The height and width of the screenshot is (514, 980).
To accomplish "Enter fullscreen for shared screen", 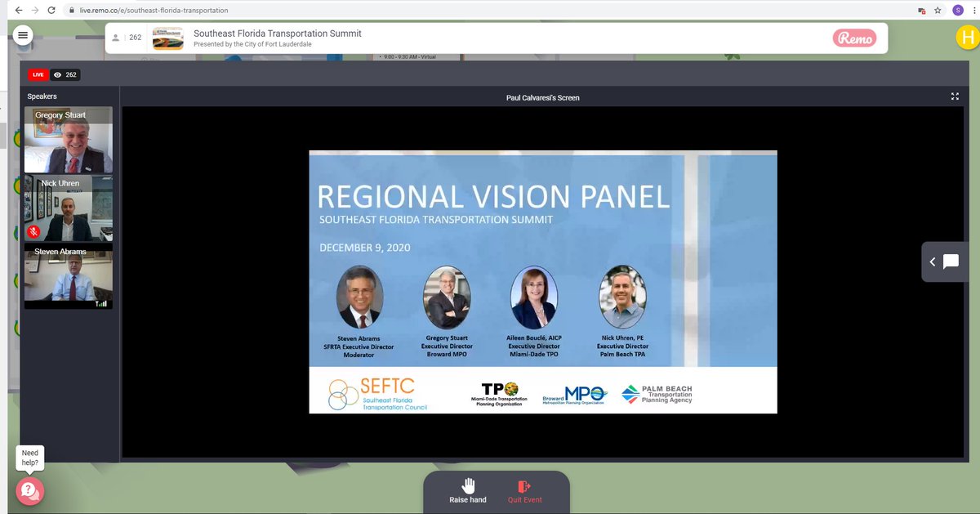I will click(x=955, y=96).
